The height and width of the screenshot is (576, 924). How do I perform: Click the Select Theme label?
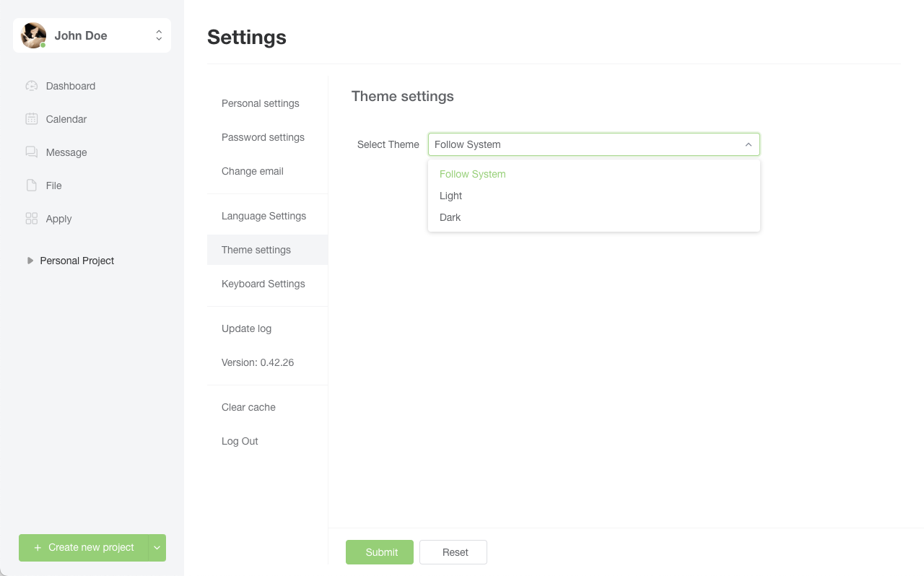pyautogui.click(x=388, y=144)
